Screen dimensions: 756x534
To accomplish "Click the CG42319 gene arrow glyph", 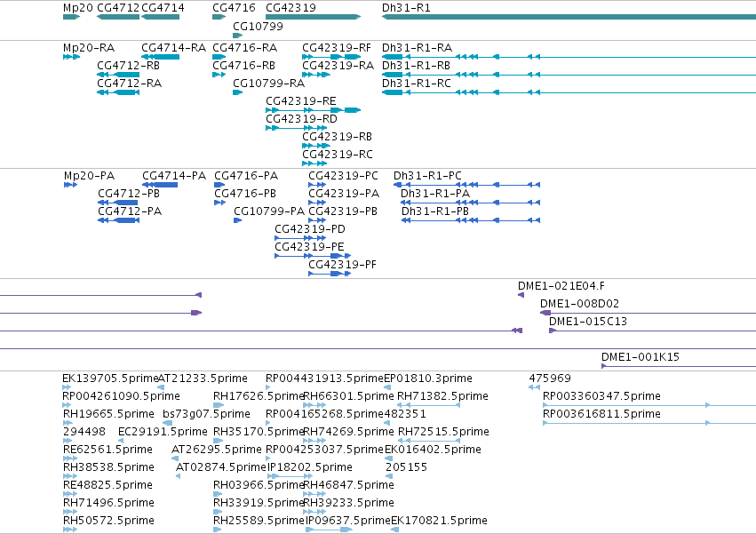I will 313,17.
